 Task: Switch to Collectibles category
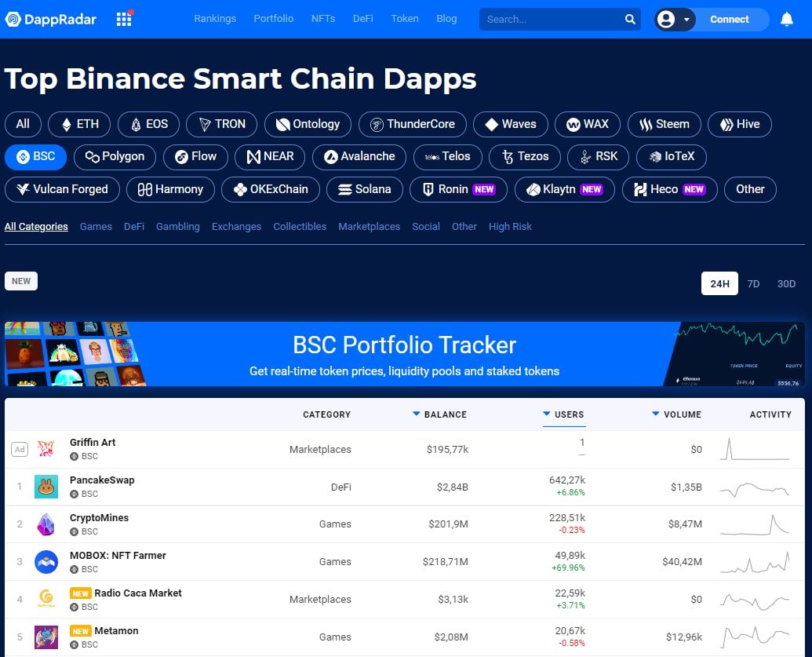point(300,226)
